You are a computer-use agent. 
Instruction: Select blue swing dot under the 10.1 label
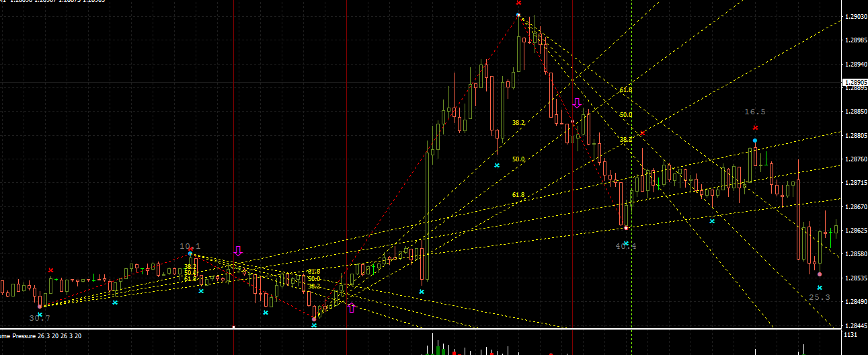(190, 254)
